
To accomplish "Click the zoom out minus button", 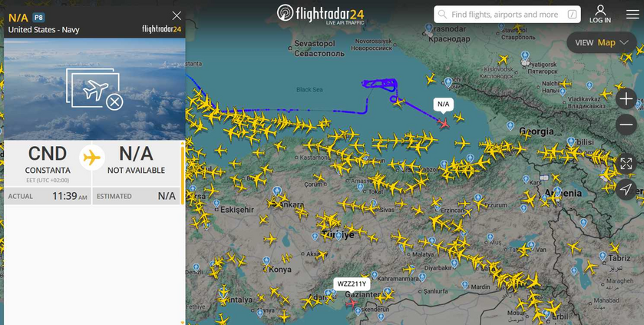I will (x=626, y=124).
